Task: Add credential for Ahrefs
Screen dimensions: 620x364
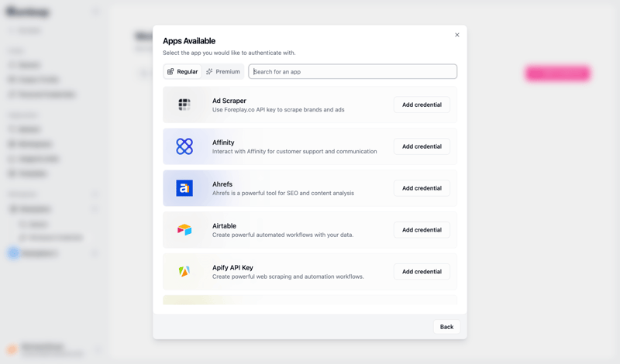Action: (422, 188)
